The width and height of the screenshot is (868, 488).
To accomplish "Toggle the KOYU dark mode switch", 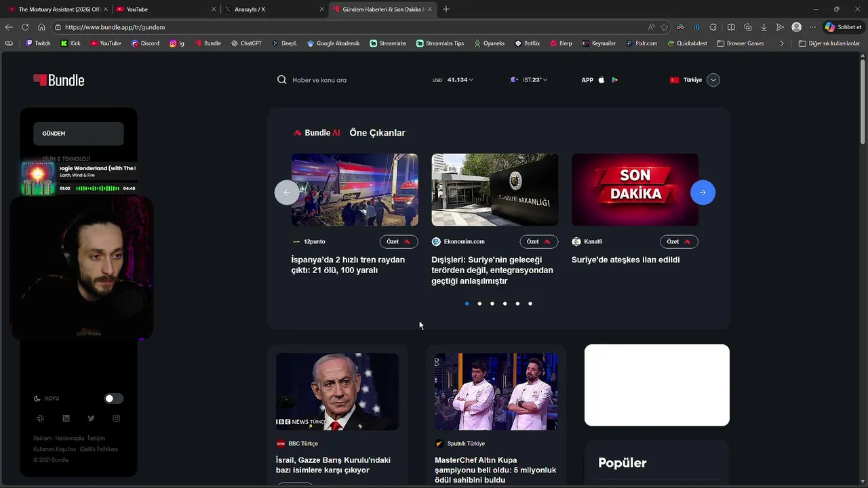I will coord(114,399).
